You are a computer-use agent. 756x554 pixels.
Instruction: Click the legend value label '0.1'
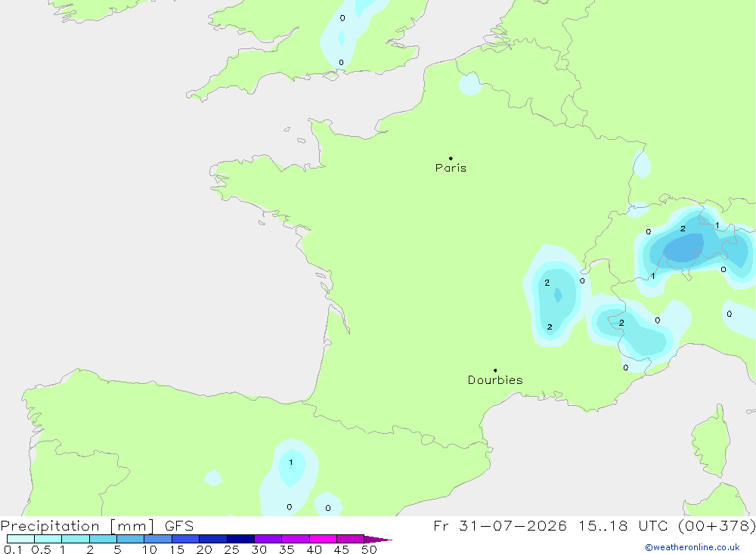pyautogui.click(x=13, y=549)
